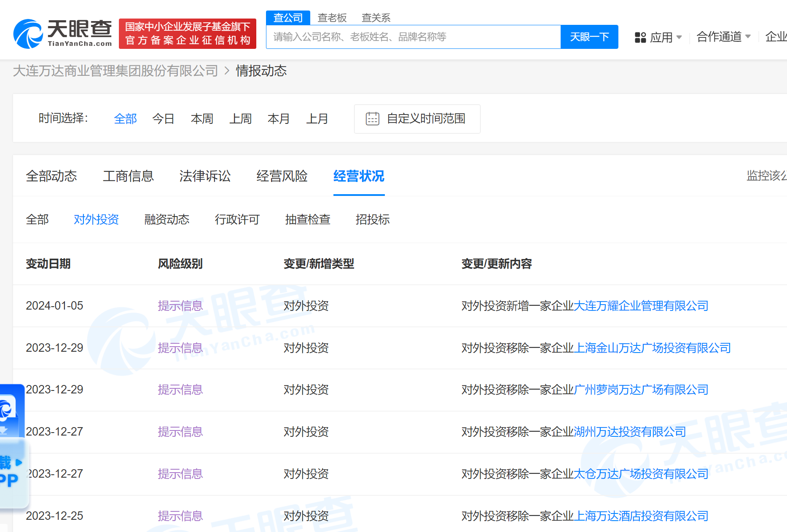Open 上海金山万达广场投资有限公司 link
Screen dimensions: 787x532
pyautogui.click(x=652, y=348)
